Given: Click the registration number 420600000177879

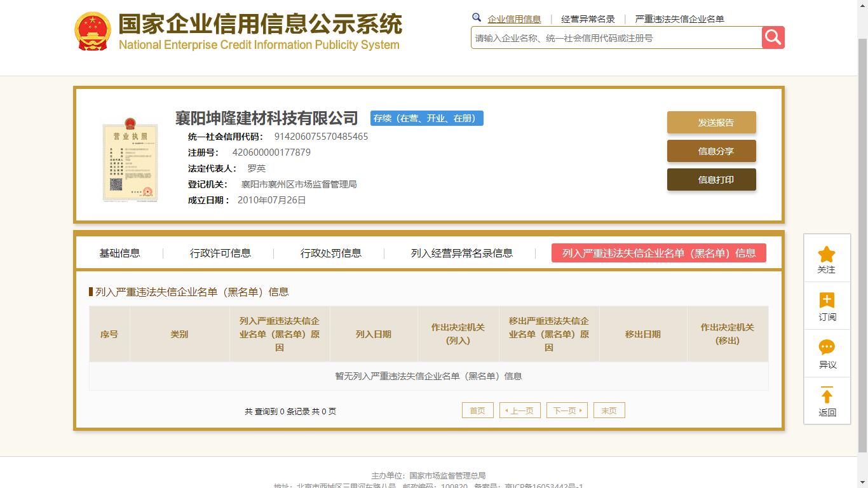Looking at the screenshot, I should click(271, 152).
